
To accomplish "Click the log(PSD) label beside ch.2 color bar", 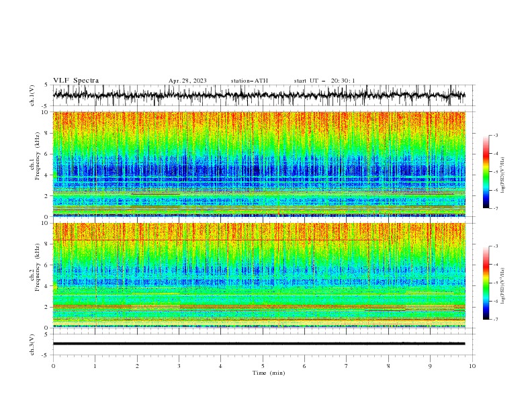I will 502,286.
